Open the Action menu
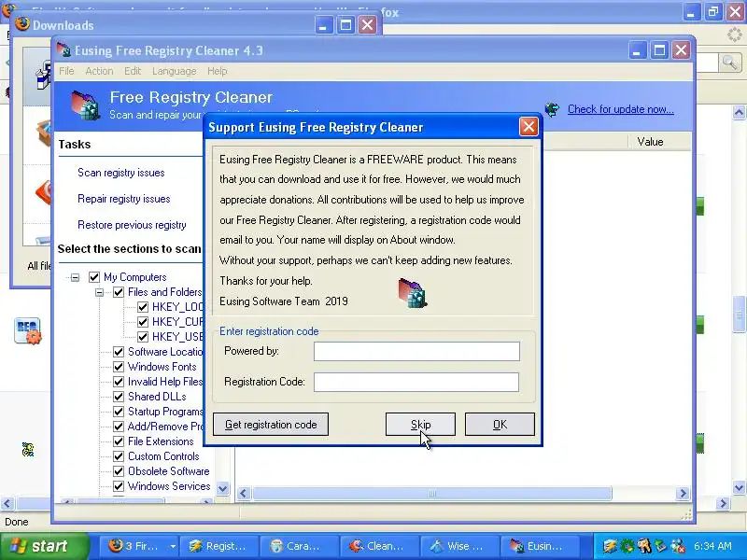The image size is (747, 560). [99, 71]
